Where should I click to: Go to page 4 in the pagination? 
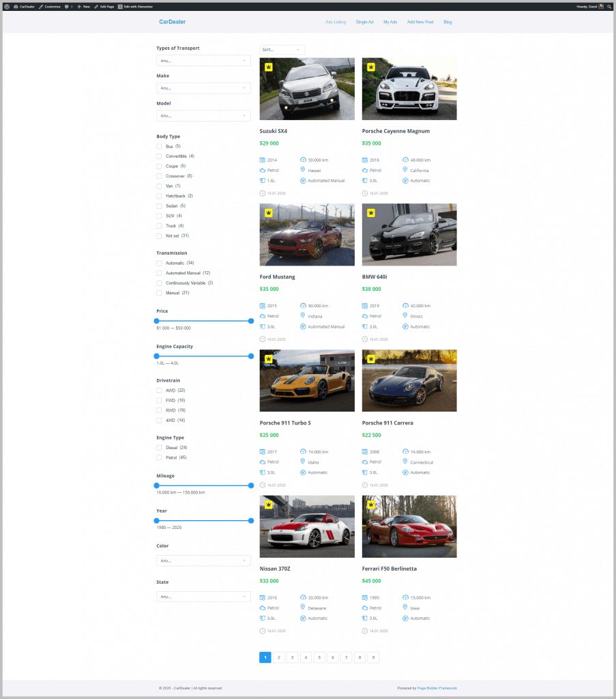306,657
